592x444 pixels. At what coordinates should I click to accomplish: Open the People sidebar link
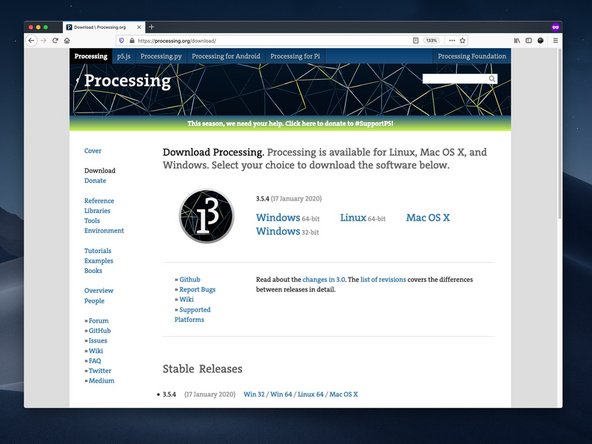click(x=94, y=301)
